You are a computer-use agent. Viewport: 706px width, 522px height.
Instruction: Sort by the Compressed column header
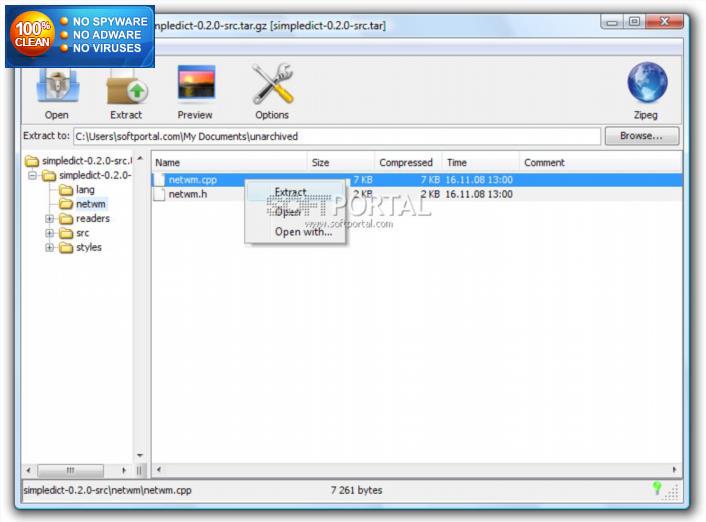[x=408, y=163]
